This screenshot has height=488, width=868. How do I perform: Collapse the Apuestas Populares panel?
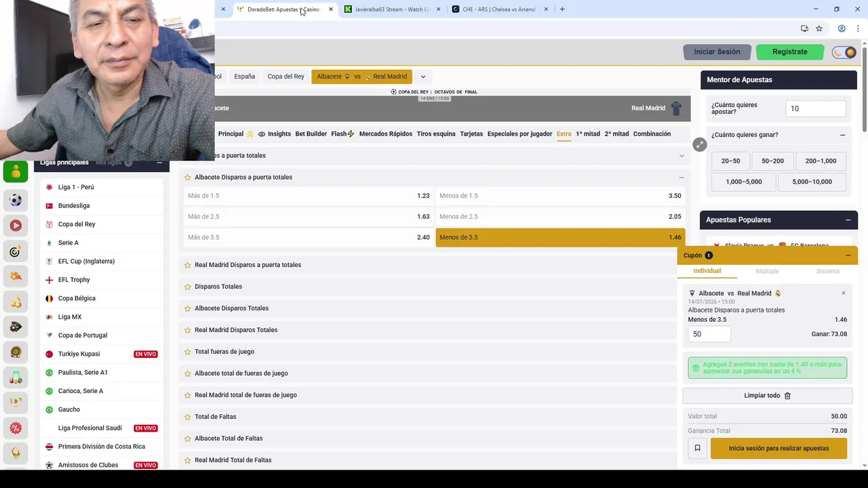(848, 220)
